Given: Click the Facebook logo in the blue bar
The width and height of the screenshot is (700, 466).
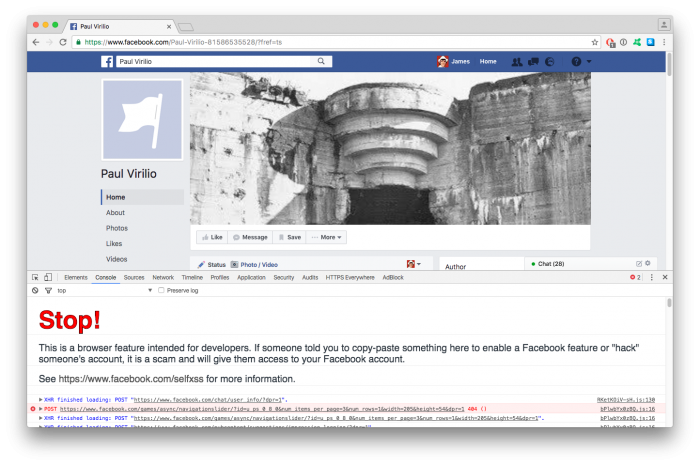Looking at the screenshot, I should 107,62.
